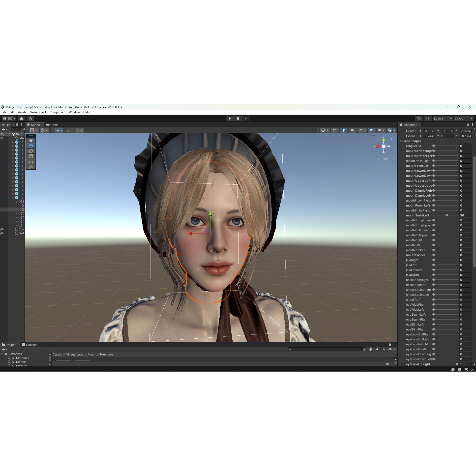Open the Unity cloud collaboration panel
Viewport: 476px width, 476px height.
[x=21, y=119]
